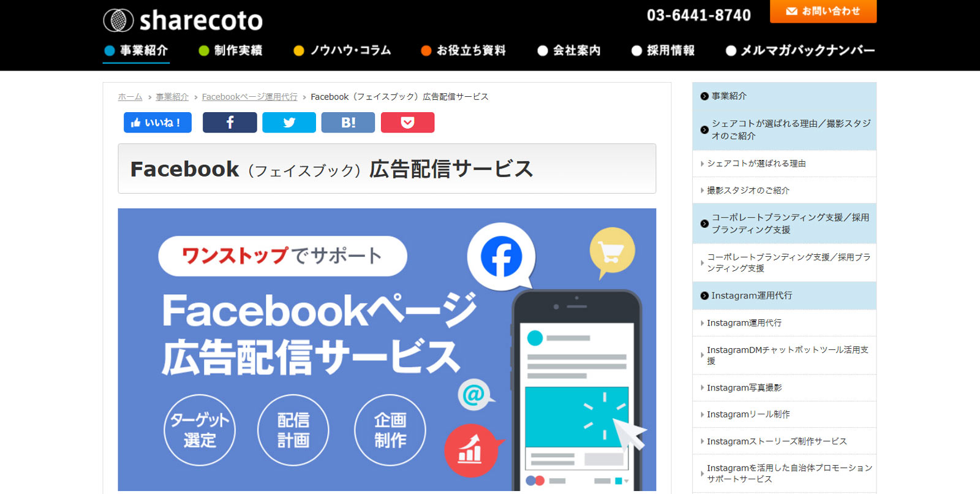
Task: Click the Facebook logo bubble in the banner
Action: pos(501,256)
